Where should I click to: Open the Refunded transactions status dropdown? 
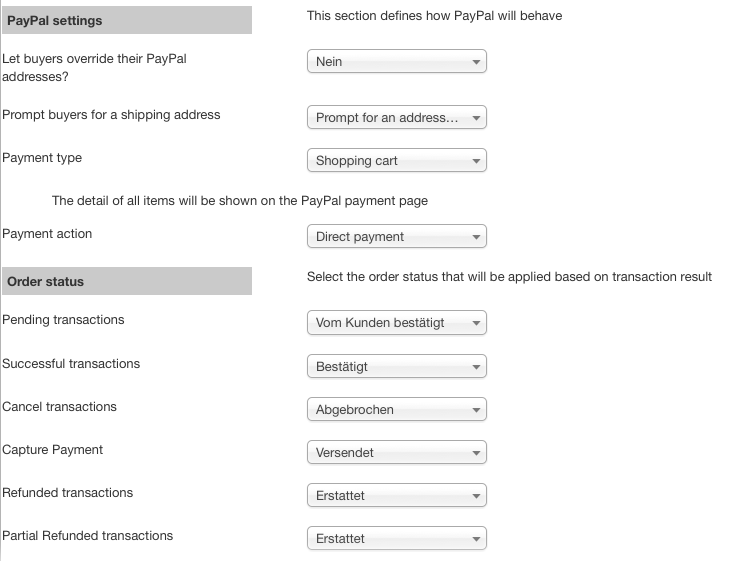coord(396,496)
